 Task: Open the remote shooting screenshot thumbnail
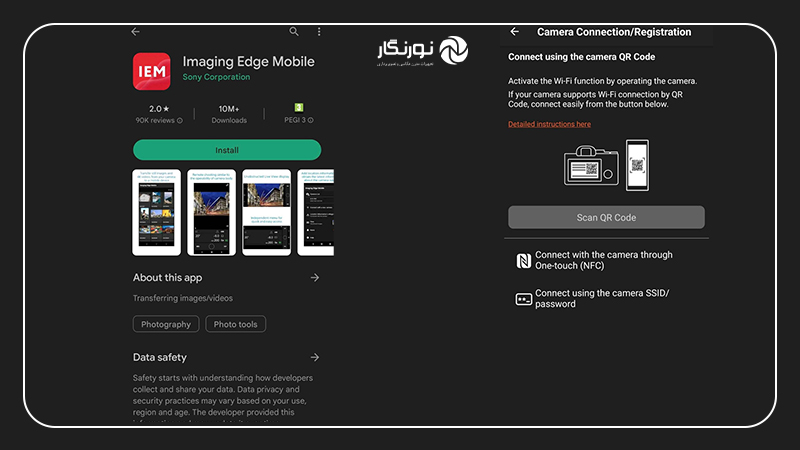[211, 212]
